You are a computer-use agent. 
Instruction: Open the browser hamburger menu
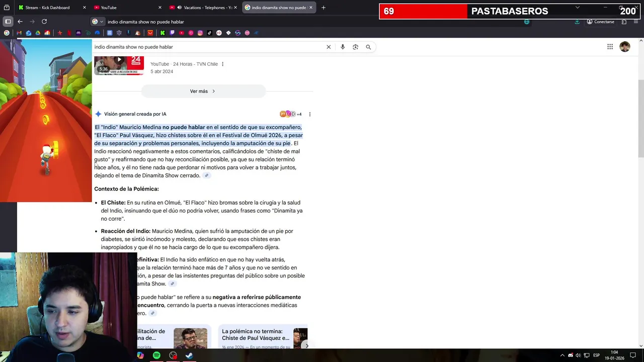[x=636, y=22]
